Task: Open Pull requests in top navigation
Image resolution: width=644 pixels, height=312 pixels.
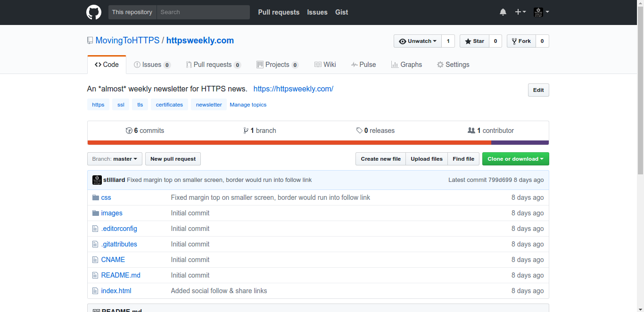Action: [x=279, y=12]
